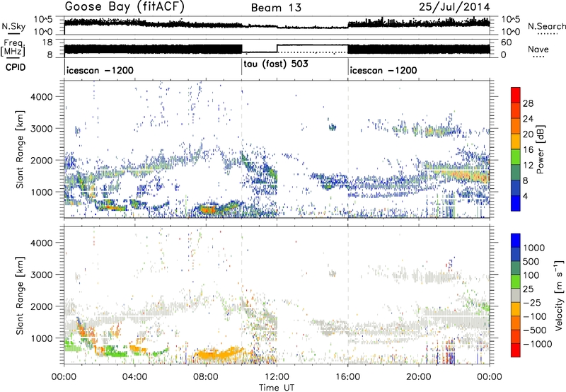Click the '16:00' time axis tick label
The width and height of the screenshot is (566, 392).
click(347, 377)
